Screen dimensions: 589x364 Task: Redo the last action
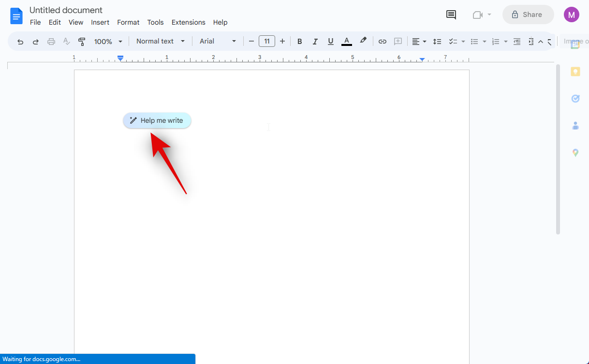36,42
